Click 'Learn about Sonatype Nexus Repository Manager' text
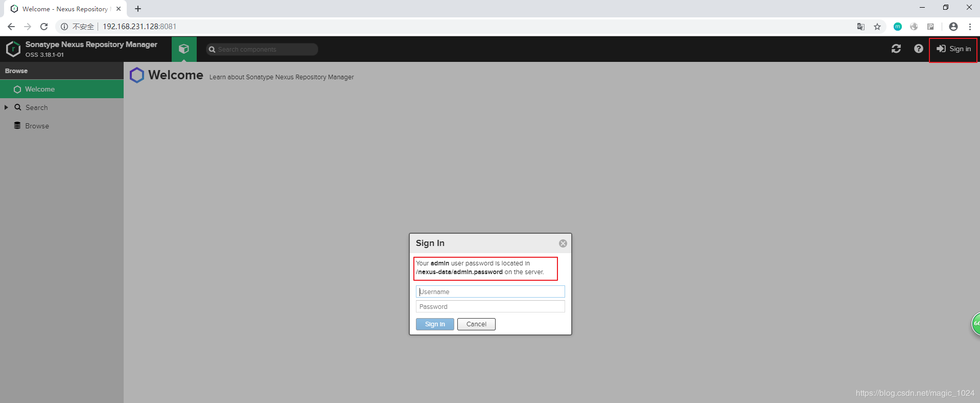 click(282, 77)
